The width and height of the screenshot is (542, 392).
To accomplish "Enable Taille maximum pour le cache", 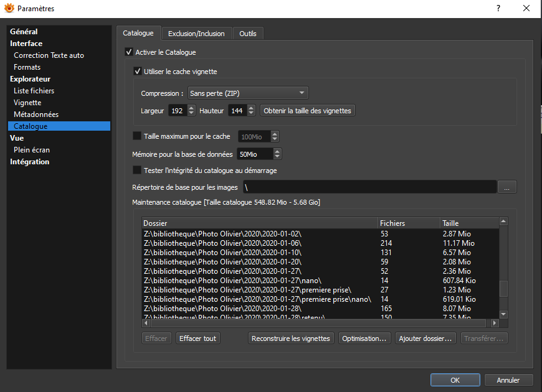I will click(137, 136).
